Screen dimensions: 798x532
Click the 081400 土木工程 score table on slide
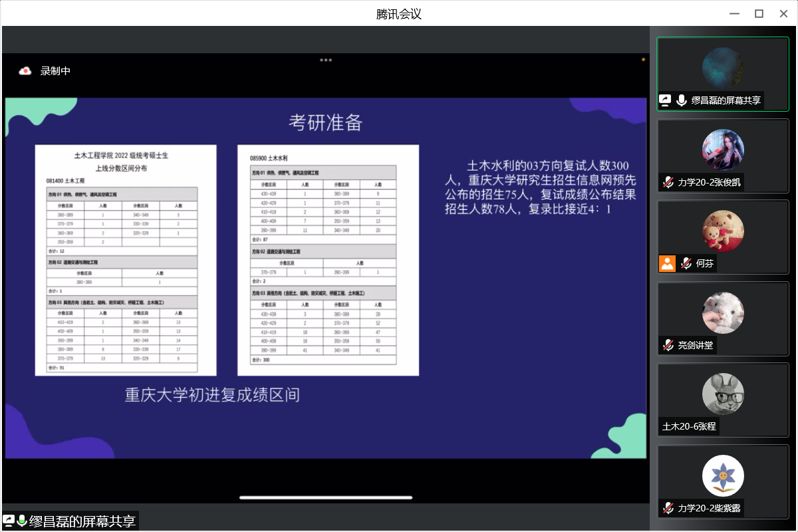(x=126, y=260)
